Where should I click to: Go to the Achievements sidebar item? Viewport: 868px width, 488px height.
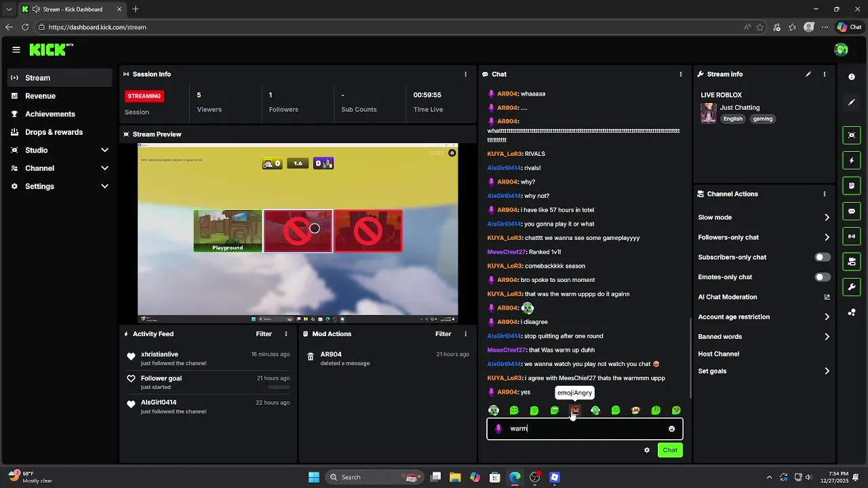[60, 114]
